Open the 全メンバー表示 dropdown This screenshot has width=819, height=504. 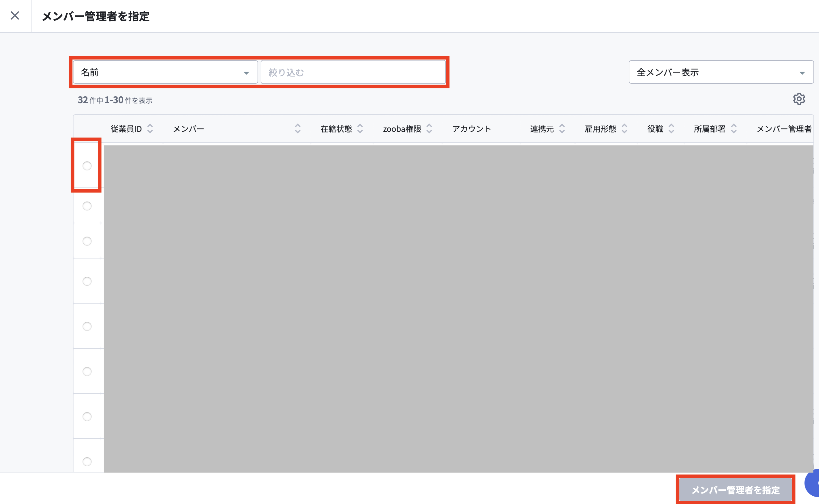click(721, 72)
